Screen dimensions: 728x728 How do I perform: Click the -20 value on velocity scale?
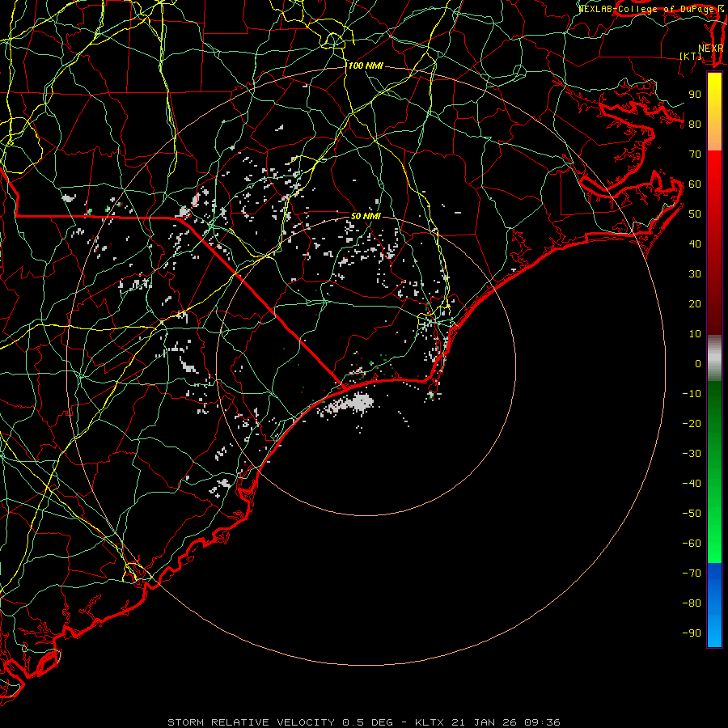(692, 424)
